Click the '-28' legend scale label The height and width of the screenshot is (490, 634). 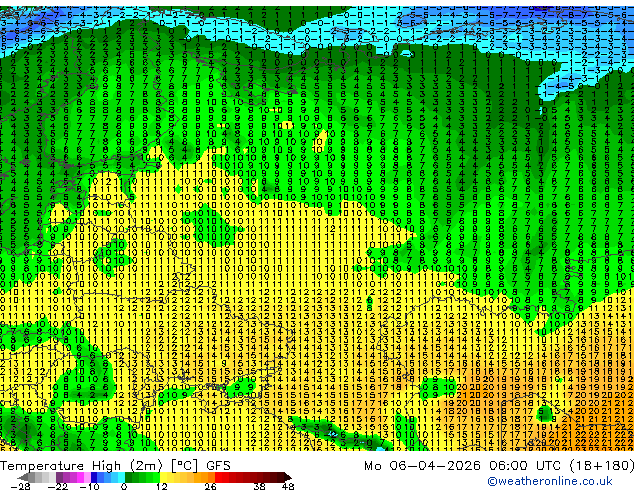20,486
